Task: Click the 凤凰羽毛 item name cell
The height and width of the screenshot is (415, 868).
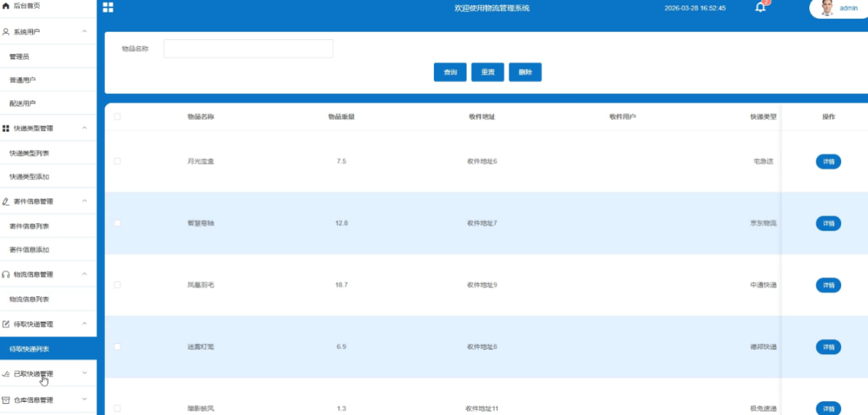Action: click(x=200, y=284)
